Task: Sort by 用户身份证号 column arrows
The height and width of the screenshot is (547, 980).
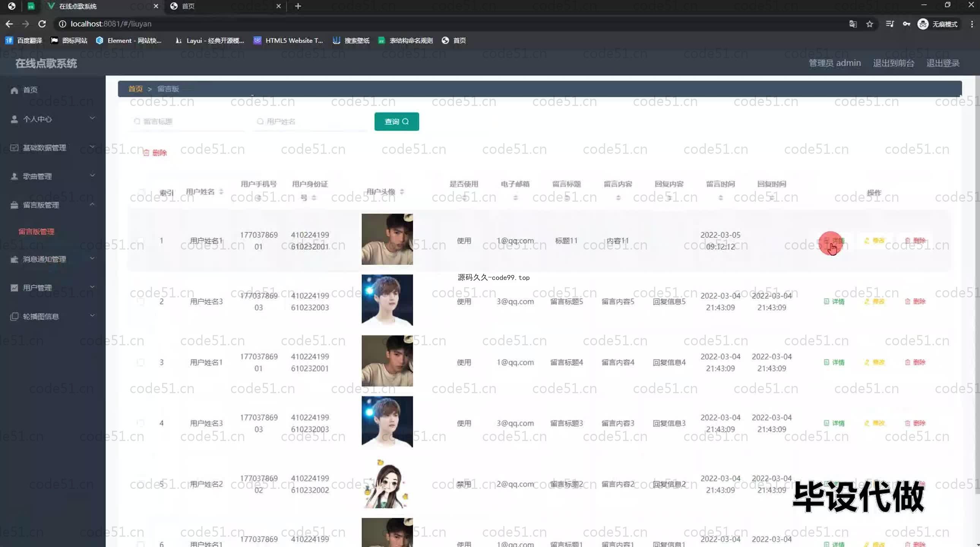Action: 314,198
